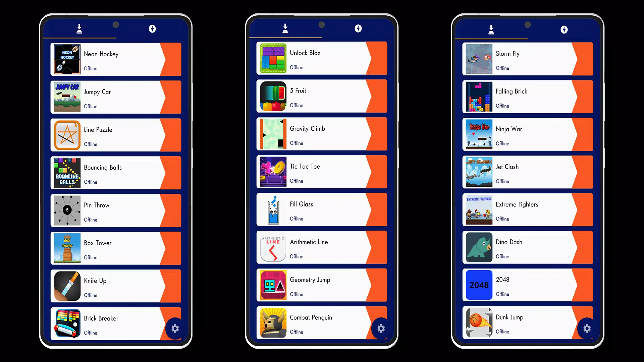Select Knife Up game thumbnail
The width and height of the screenshot is (644, 362).
(66, 286)
